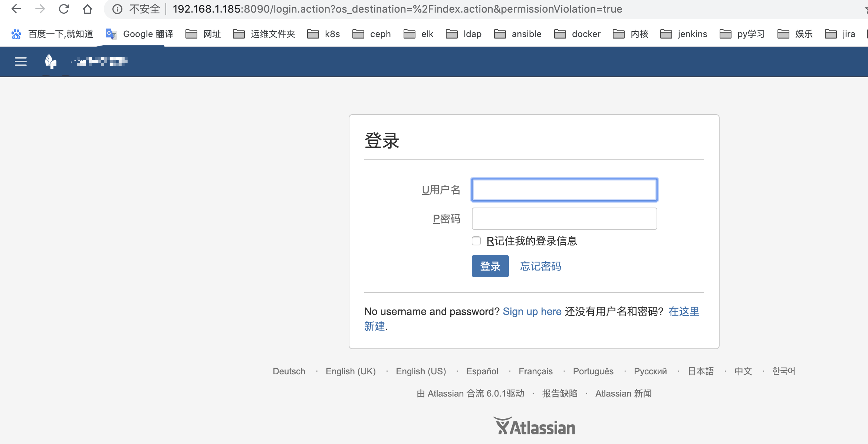Click the 忘记密码 link
868x444 pixels.
(540, 266)
